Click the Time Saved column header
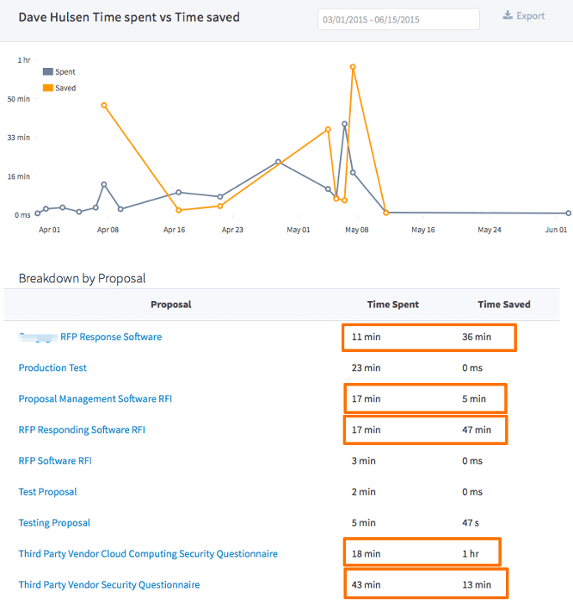Image resolution: width=573 pixels, height=611 pixels. pyautogui.click(x=504, y=304)
